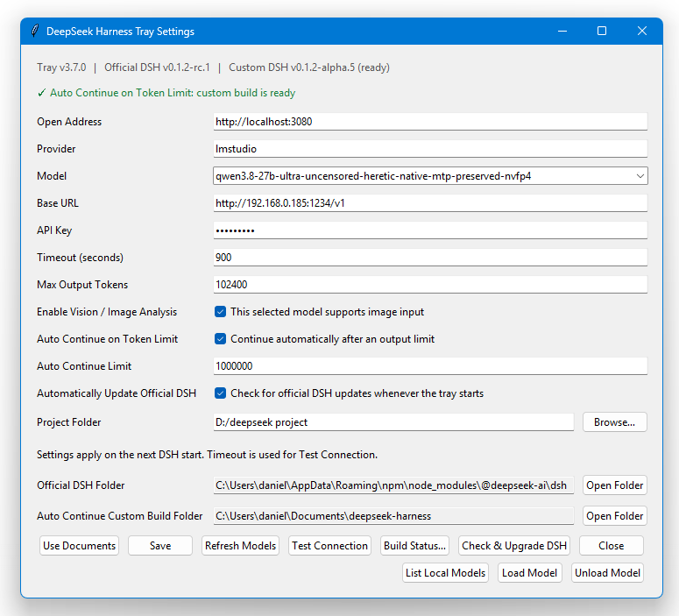Click List Local Models

pos(445,573)
